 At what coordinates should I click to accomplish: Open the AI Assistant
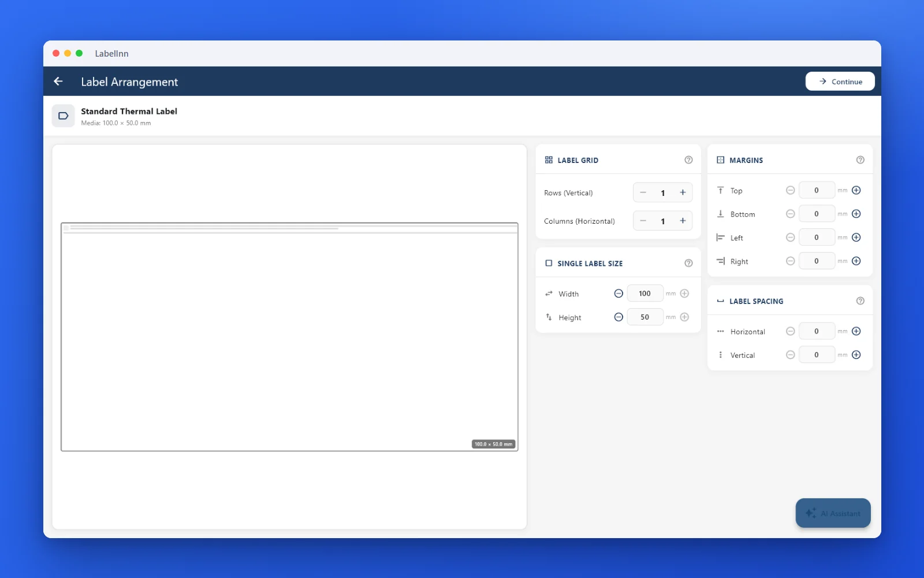point(833,513)
